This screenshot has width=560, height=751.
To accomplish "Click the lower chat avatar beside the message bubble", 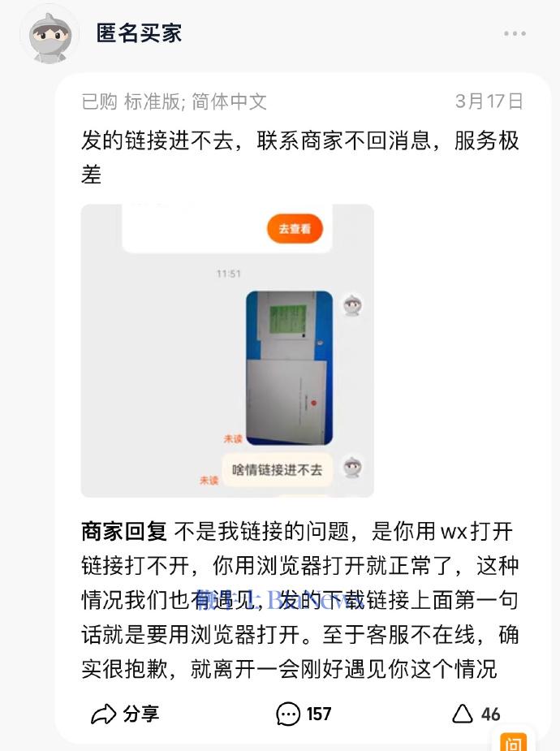I will (353, 468).
